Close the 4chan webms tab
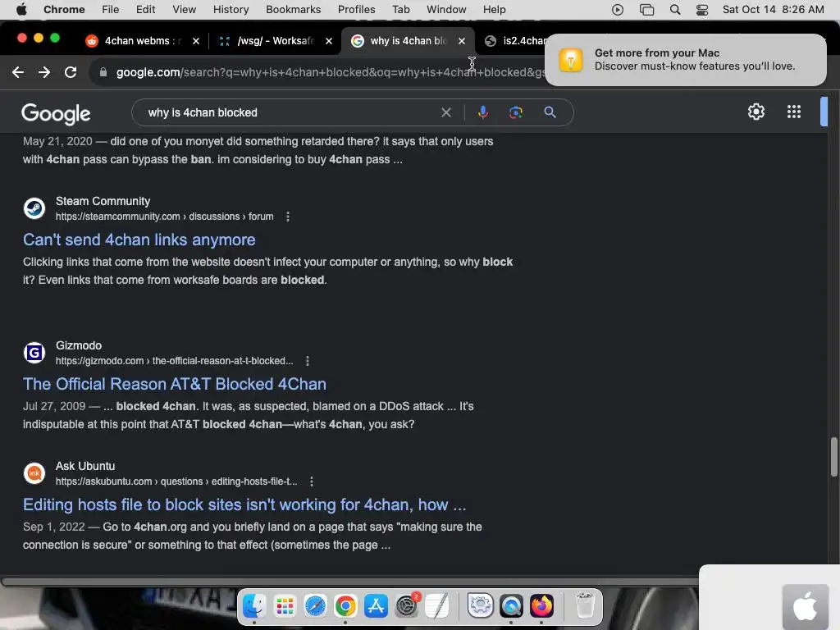This screenshot has height=630, width=840. point(196,41)
